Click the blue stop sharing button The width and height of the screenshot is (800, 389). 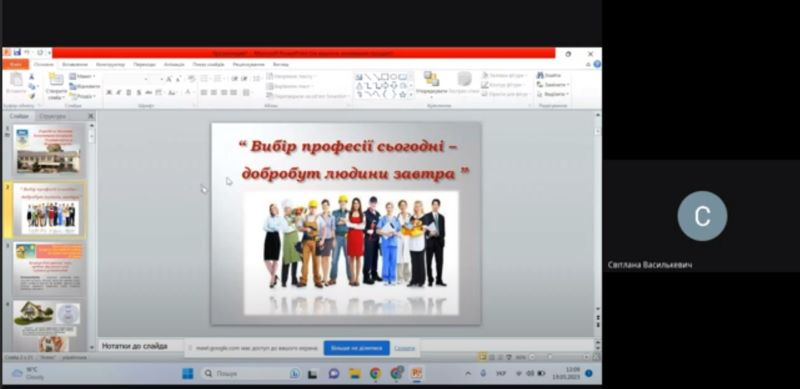coord(357,348)
